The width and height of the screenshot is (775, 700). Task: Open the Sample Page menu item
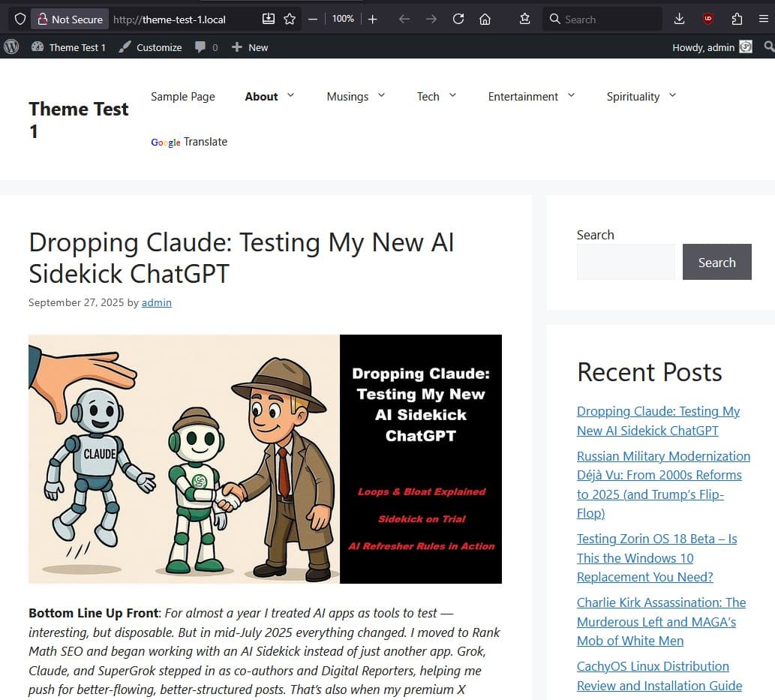(x=182, y=96)
